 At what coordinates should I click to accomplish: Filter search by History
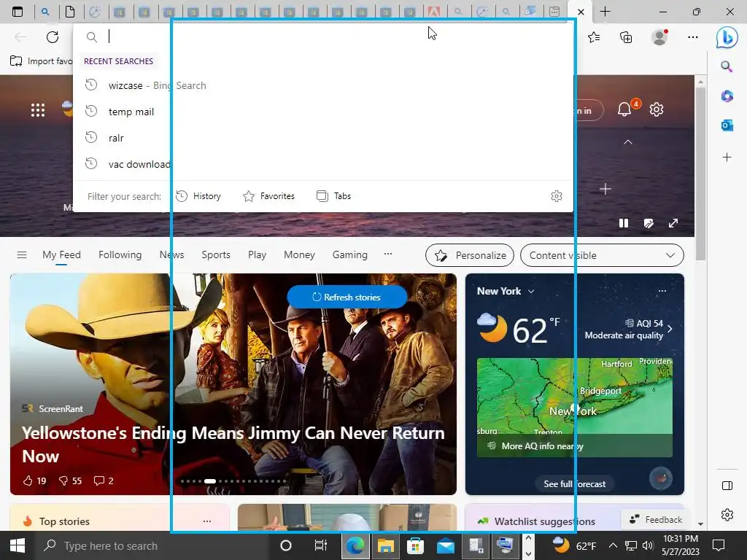coord(198,196)
